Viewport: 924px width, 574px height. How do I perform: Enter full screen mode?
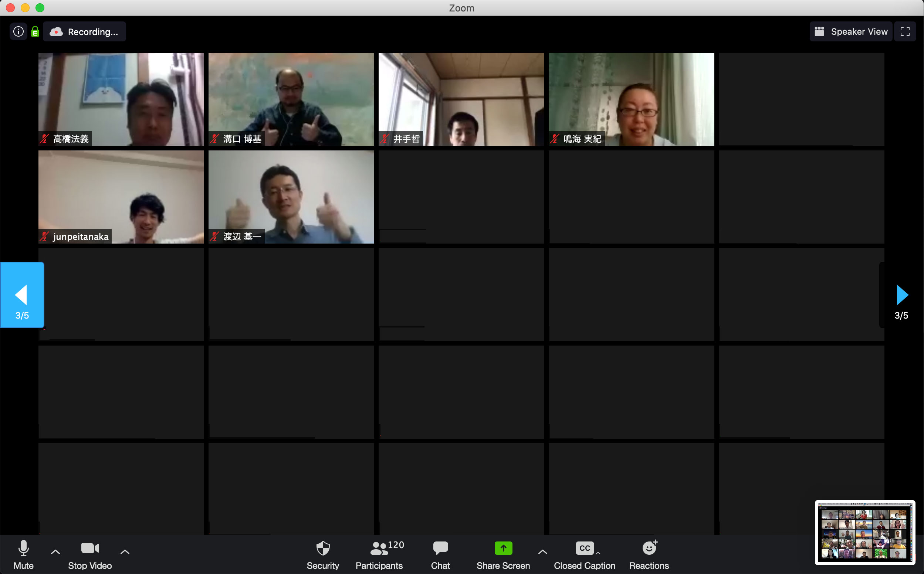[905, 31]
